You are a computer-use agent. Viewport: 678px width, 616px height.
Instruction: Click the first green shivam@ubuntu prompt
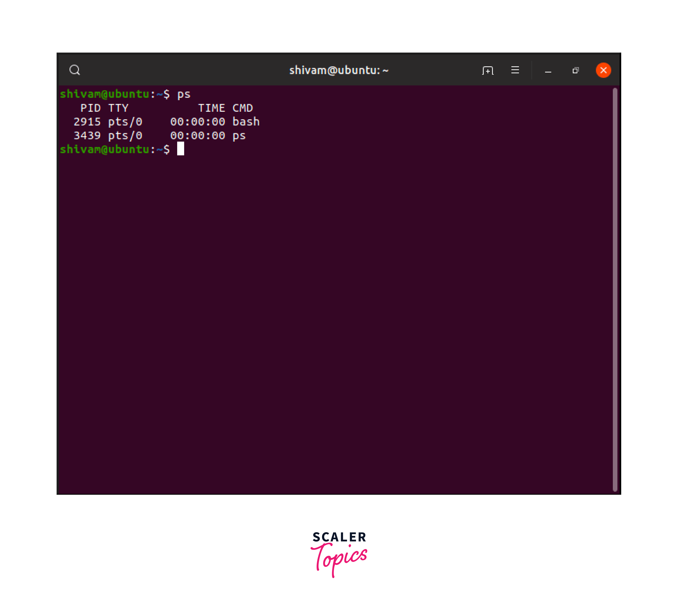pyautogui.click(x=105, y=94)
